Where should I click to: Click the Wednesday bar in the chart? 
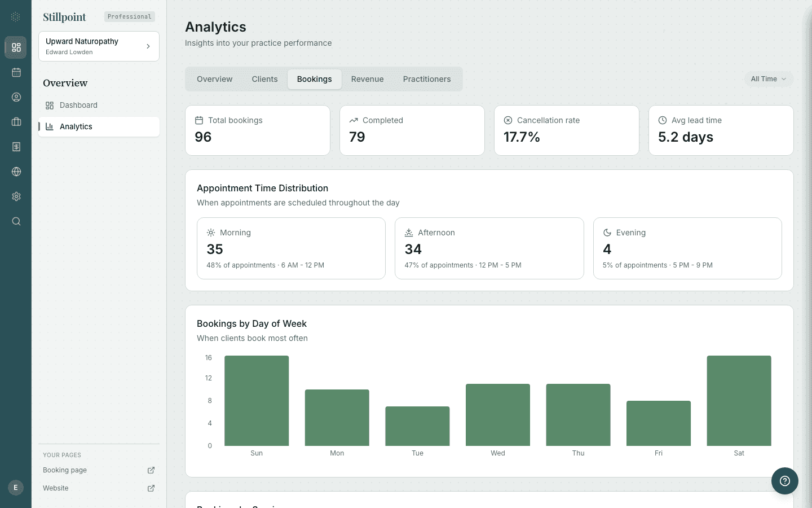(498, 415)
